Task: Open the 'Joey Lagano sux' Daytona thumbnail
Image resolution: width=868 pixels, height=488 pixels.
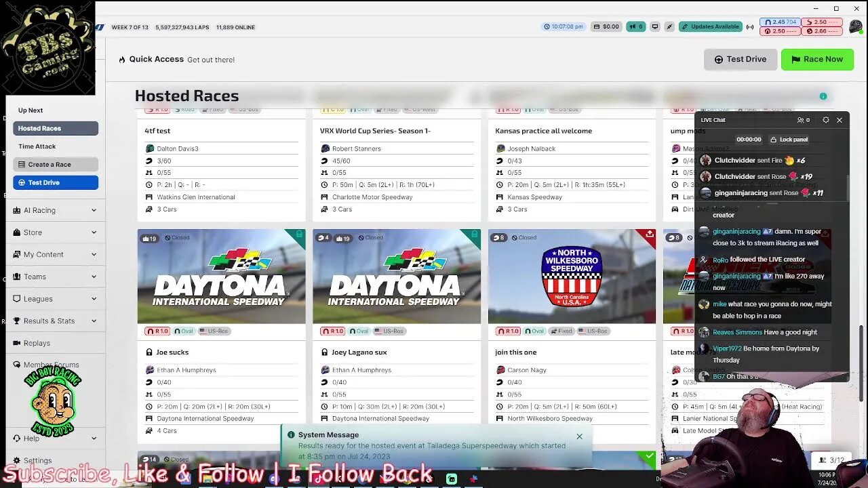Action: 397,276
